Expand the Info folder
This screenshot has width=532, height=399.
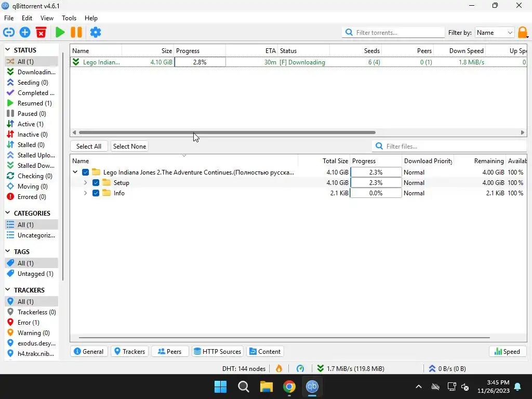pyautogui.click(x=86, y=193)
